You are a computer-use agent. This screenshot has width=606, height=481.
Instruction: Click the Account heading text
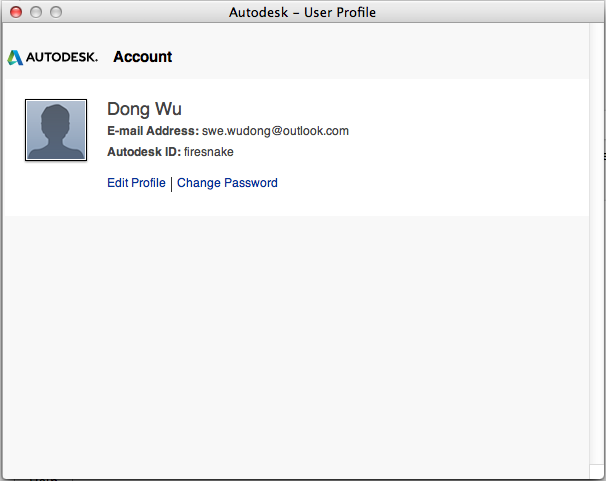pos(142,57)
